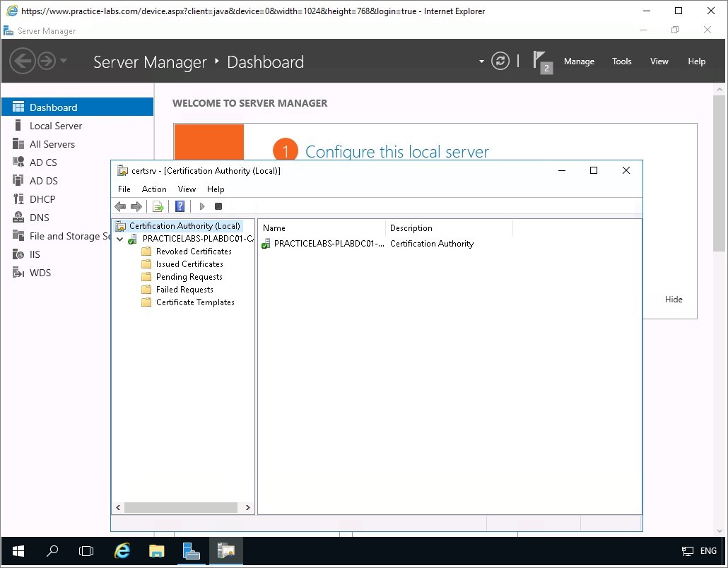Open dropdown arrow left of the refresh icon
Viewport: 728px width, 568px height.
[x=481, y=61]
